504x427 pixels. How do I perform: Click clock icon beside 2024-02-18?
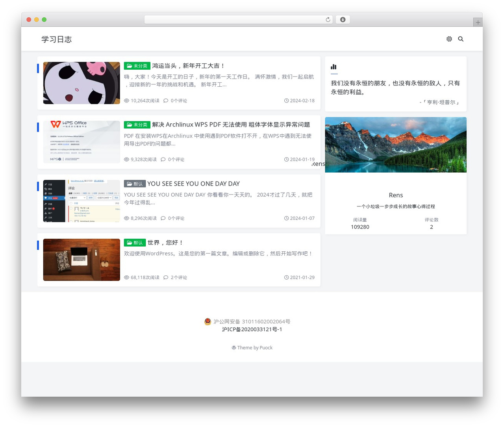point(286,101)
